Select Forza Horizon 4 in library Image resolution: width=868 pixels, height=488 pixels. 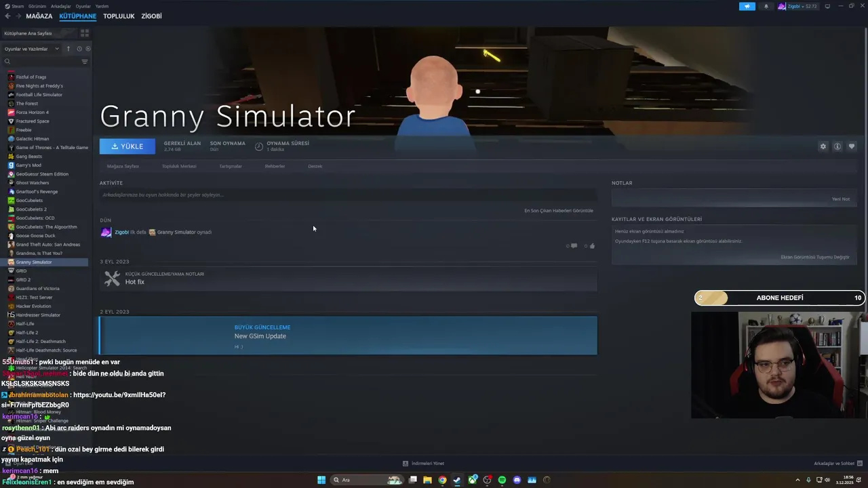pyautogui.click(x=32, y=113)
